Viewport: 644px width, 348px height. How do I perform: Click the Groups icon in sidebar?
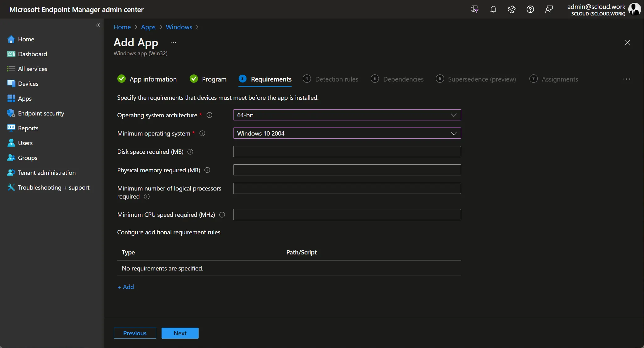coord(11,158)
